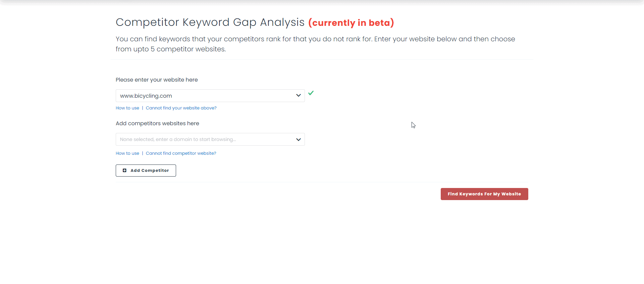Expand the www.bicycling.com website dropdown arrow
This screenshot has height=284, width=644.
tap(298, 96)
